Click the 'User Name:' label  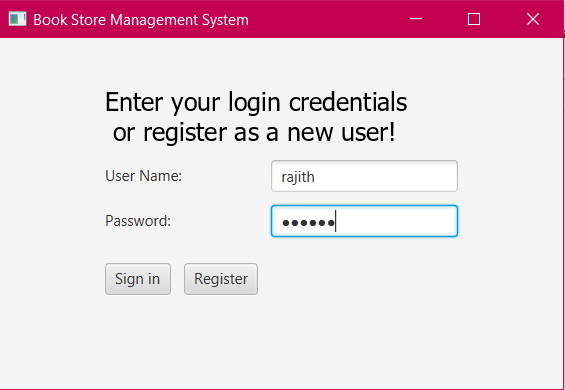(x=143, y=176)
